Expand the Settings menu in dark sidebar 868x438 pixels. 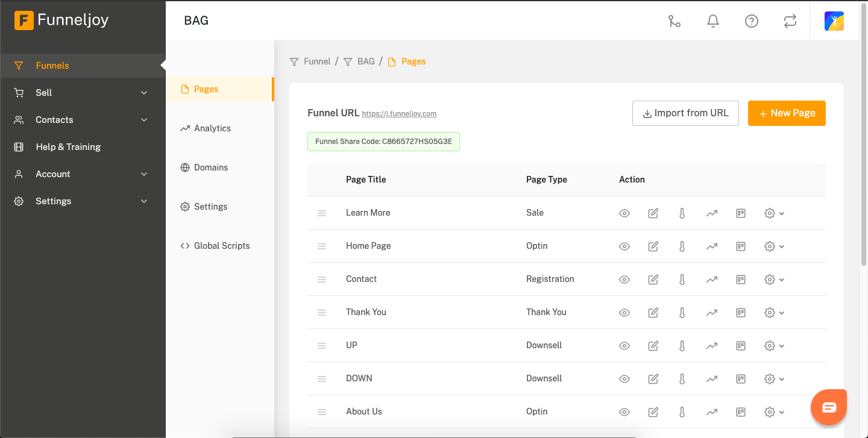click(83, 201)
